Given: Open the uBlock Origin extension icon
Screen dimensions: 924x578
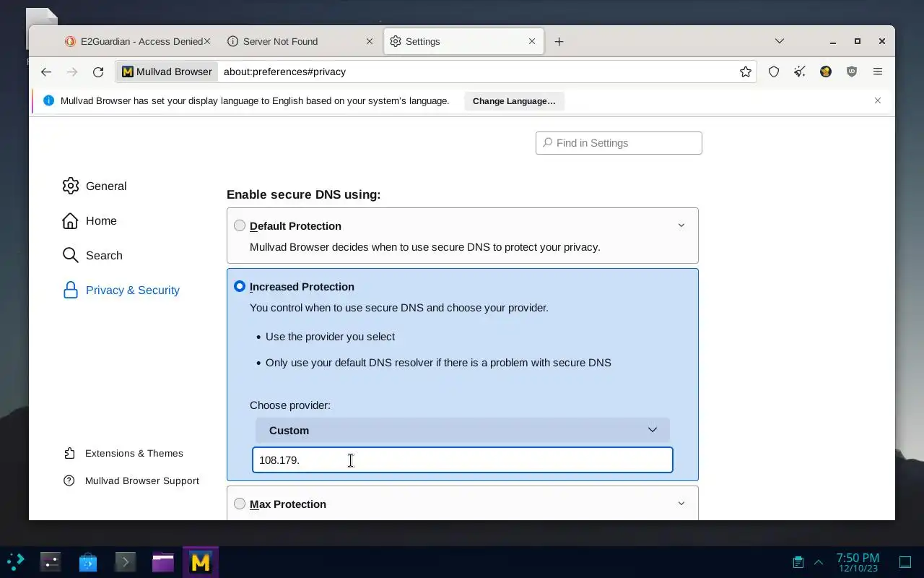Looking at the screenshot, I should [852, 72].
